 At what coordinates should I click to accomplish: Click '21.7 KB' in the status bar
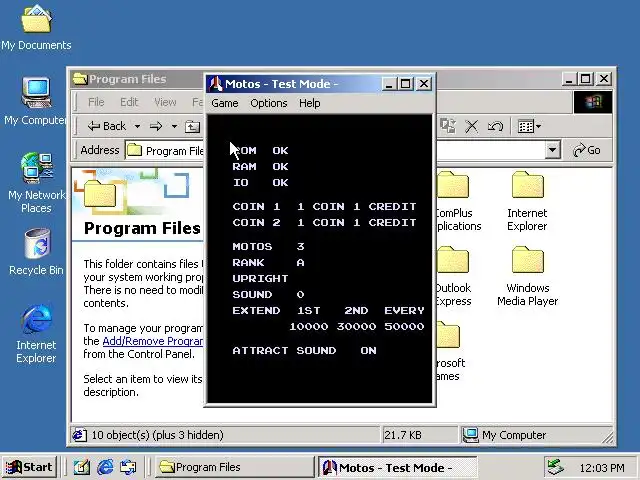coord(402,435)
